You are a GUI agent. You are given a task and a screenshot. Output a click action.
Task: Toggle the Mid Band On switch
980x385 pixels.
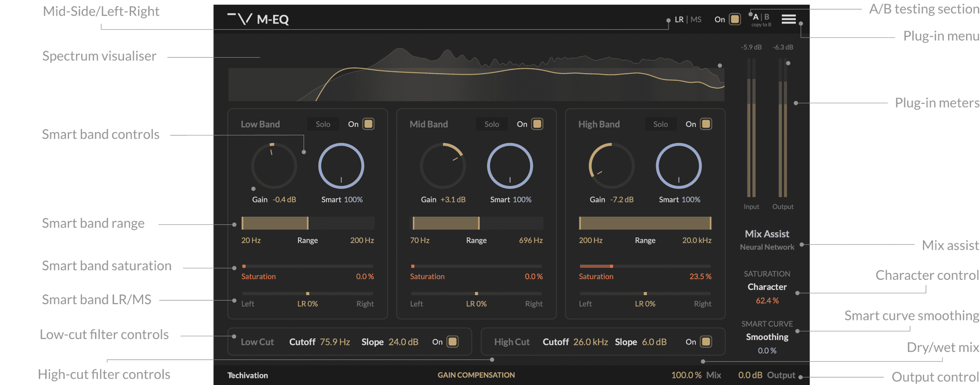pos(537,124)
